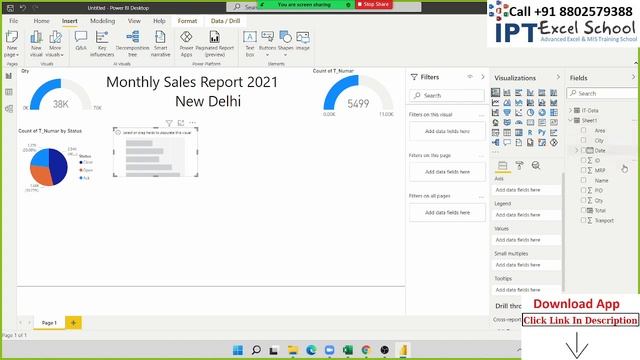Switch to the Format ribbon tab
The width and height of the screenshot is (640, 360).
pos(187,21)
